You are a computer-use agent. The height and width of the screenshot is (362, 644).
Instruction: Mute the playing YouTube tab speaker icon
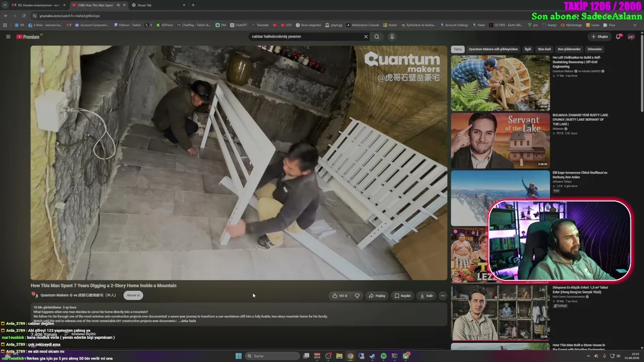[x=118, y=5]
